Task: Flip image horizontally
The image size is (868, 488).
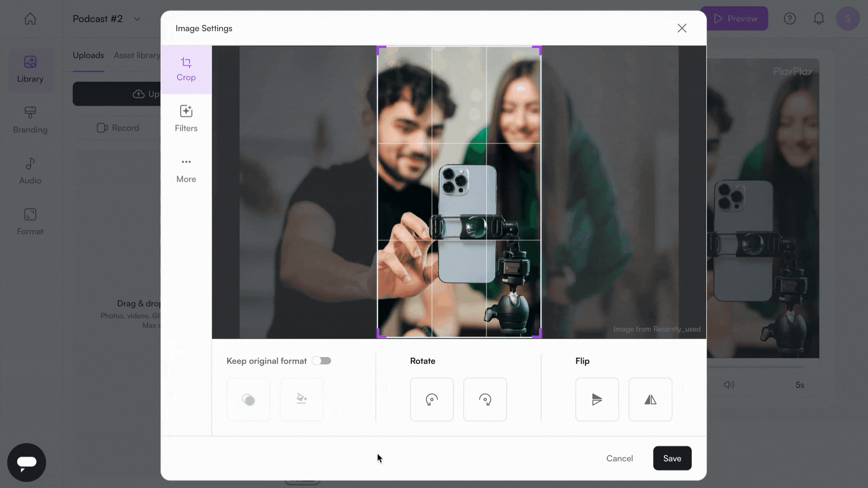Action: point(650,399)
